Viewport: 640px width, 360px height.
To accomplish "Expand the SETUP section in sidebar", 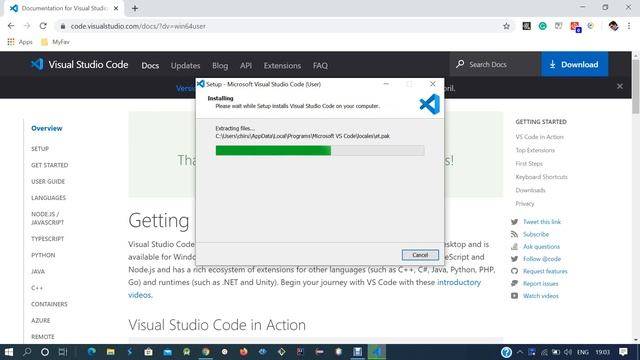I will [40, 149].
